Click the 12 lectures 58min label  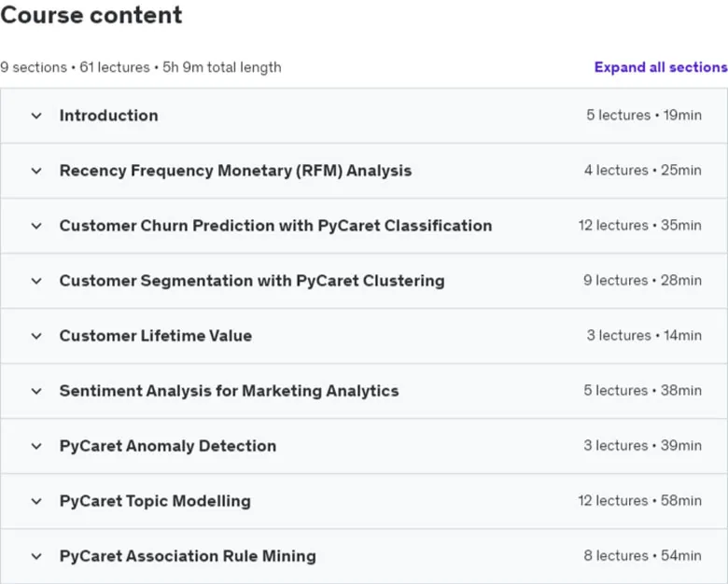click(639, 500)
